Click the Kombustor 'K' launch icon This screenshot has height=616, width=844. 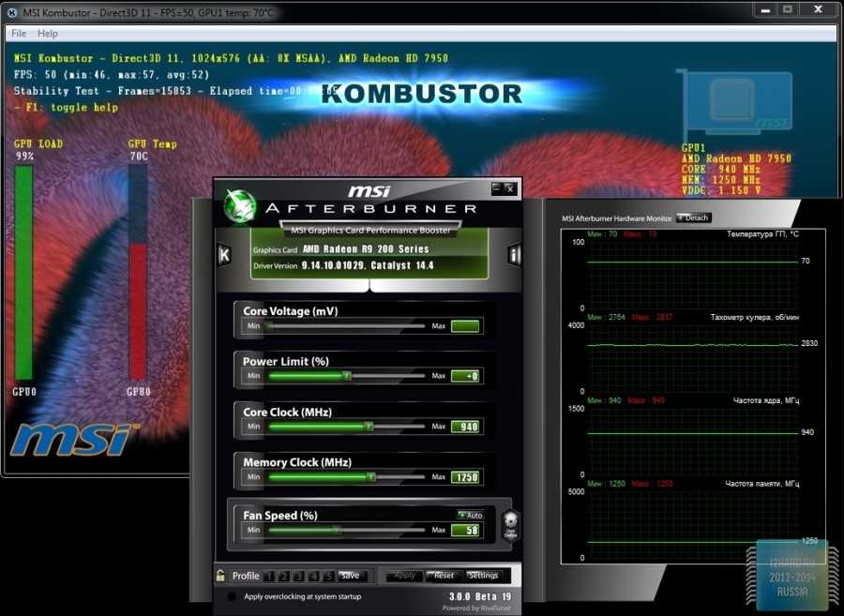(x=224, y=254)
